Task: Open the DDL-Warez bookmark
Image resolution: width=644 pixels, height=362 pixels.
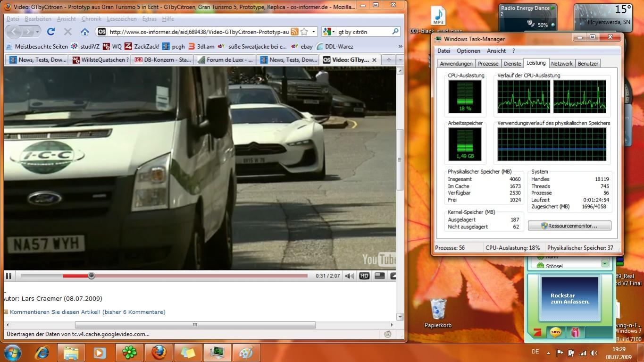Action: coord(335,46)
